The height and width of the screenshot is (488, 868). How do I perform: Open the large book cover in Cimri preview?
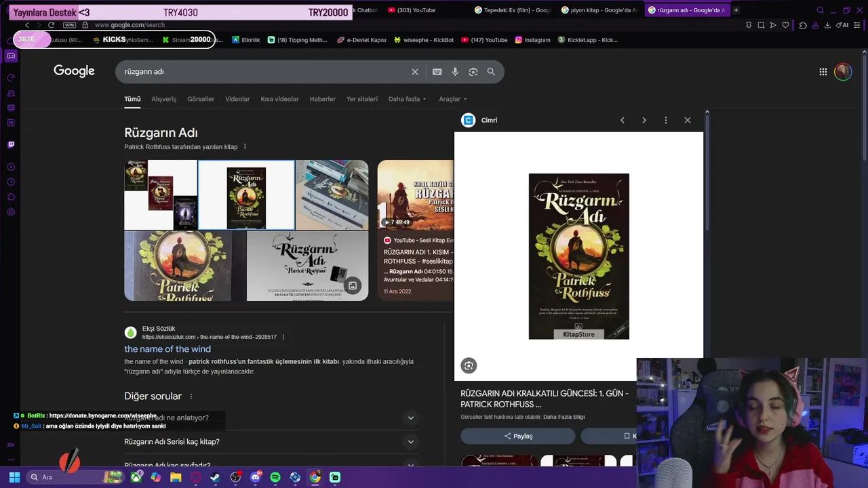579,256
